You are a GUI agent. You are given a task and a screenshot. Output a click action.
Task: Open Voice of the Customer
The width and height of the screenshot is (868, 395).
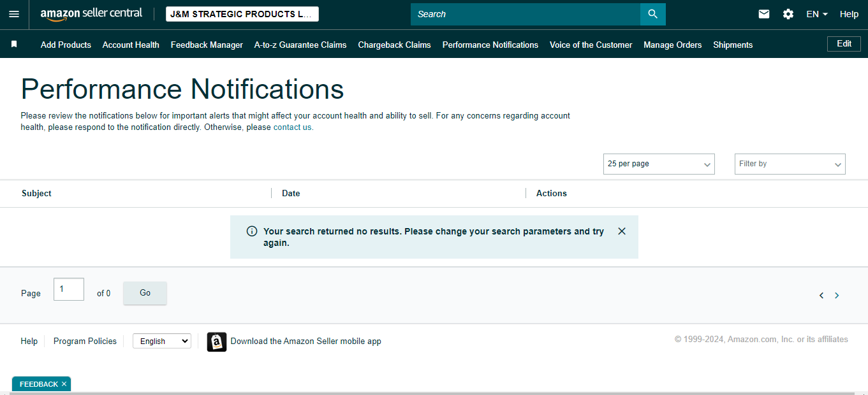pos(591,45)
